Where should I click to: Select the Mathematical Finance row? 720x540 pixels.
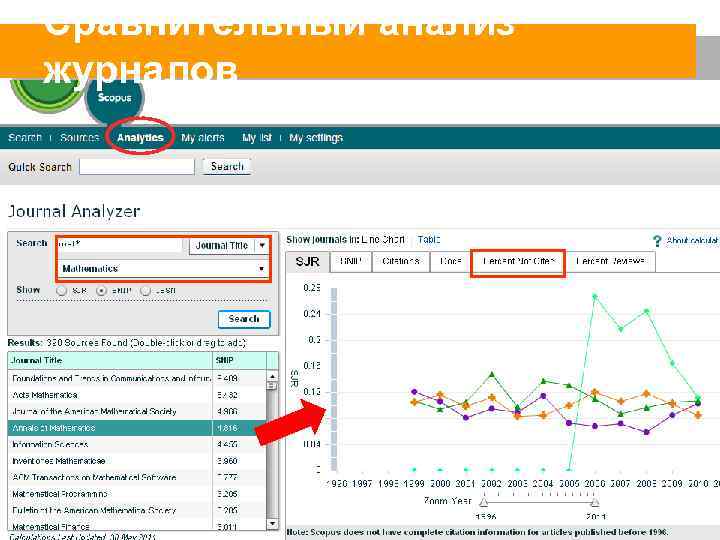point(136,526)
